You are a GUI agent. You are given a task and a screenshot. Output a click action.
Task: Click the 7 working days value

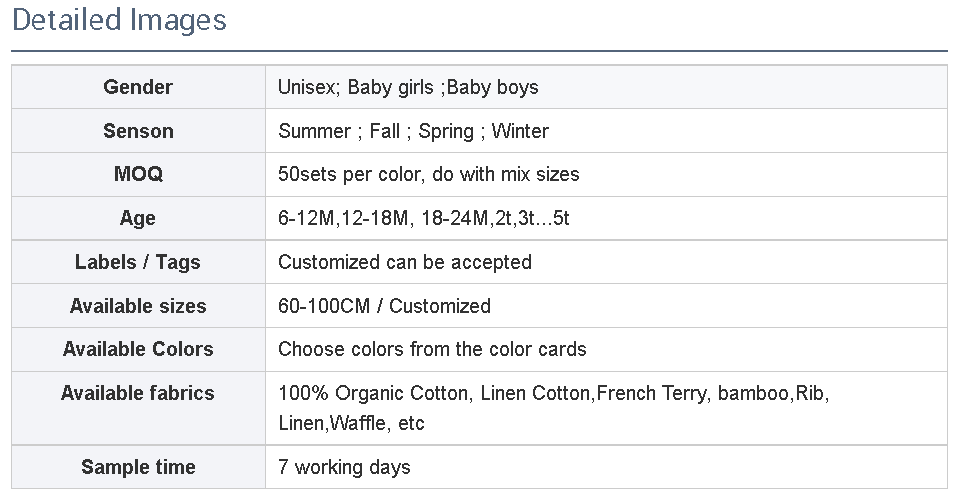344,467
